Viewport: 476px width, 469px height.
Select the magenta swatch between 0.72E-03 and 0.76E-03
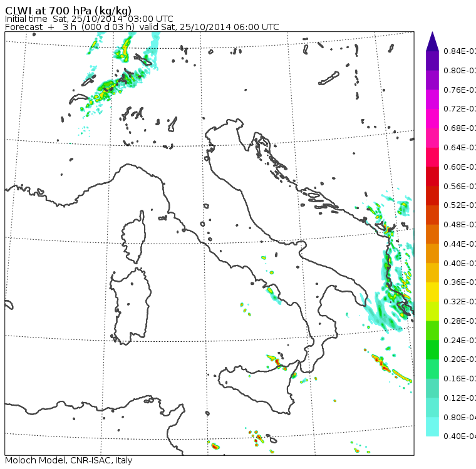[x=432, y=100]
